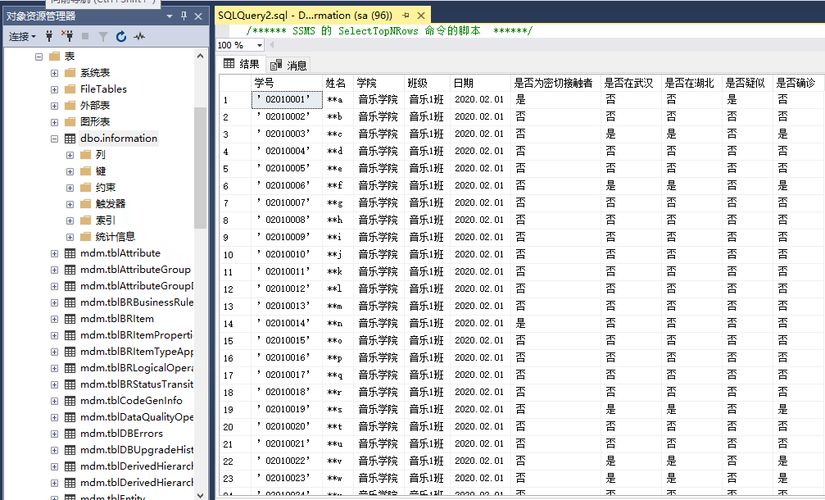Click the 键 folder icon

pos(86,171)
